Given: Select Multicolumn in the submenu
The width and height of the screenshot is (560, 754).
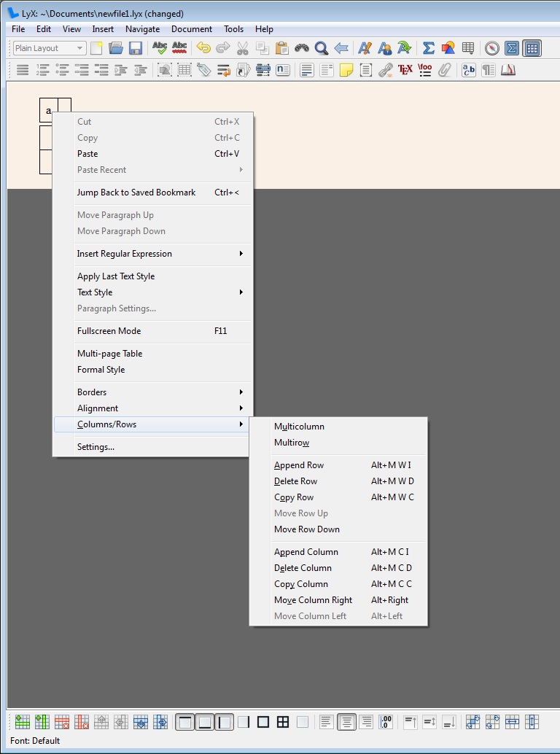Looking at the screenshot, I should (338, 427).
